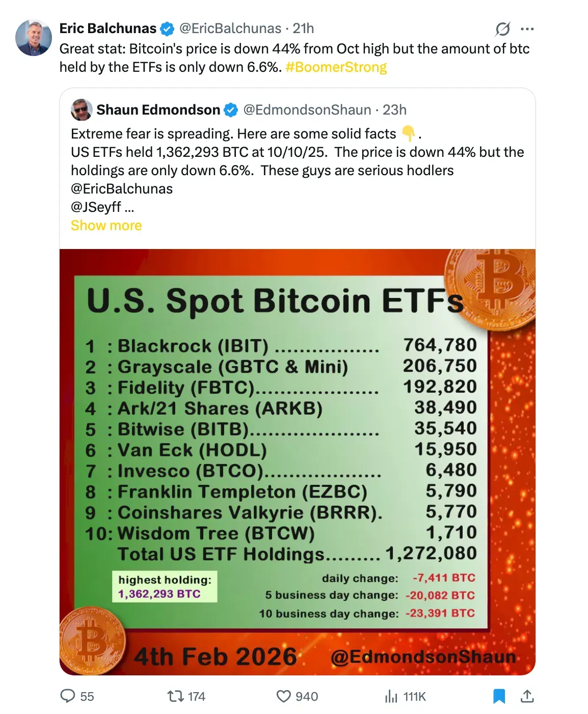Toggle the bookmark on this post
This screenshot has width=588, height=714.
[x=499, y=696]
